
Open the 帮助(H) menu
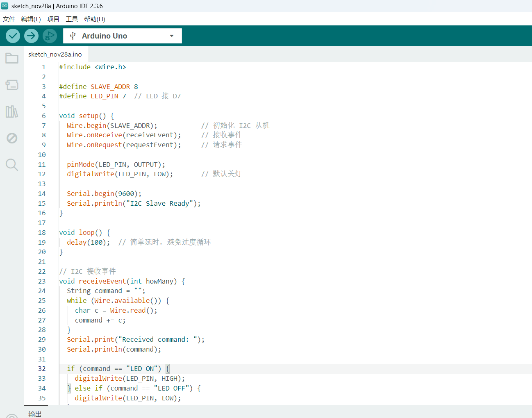95,19
